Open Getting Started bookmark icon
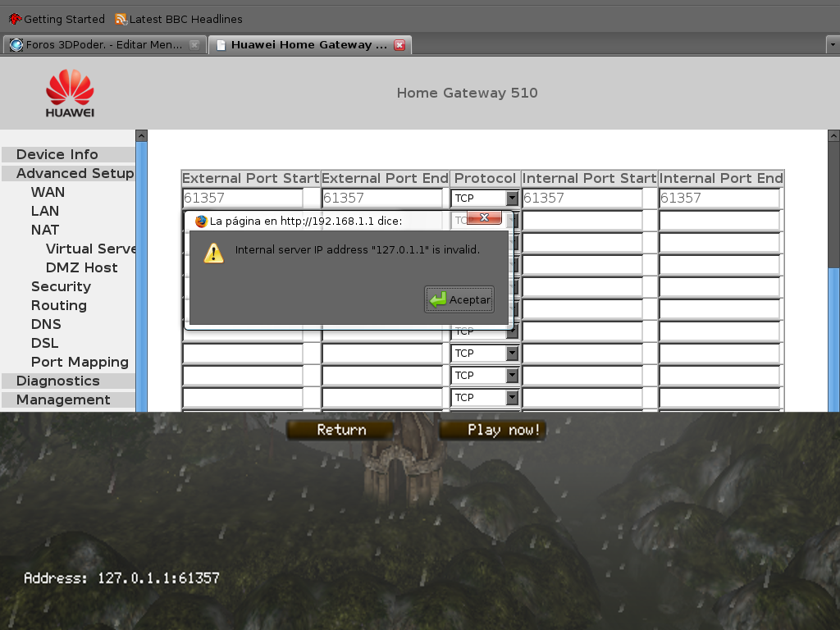840x630 pixels. 15,20
